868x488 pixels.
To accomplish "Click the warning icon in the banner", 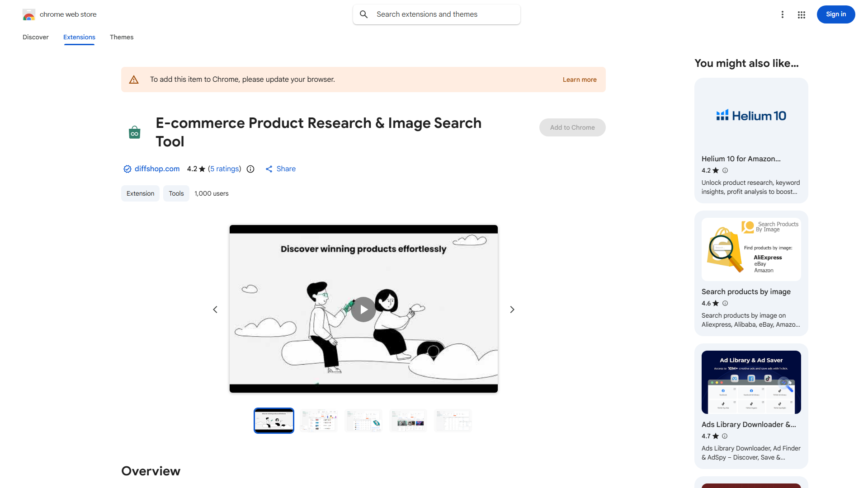I will [134, 79].
